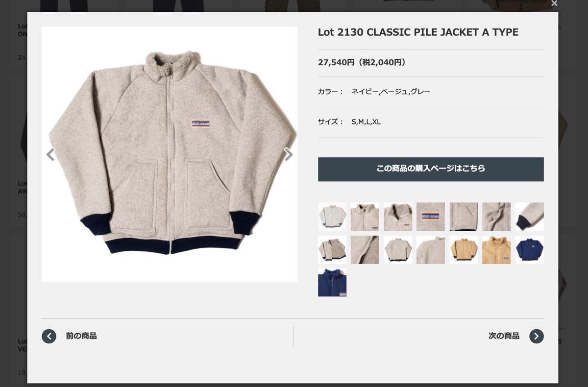Select the navy cuff detail thumbnail
The width and height of the screenshot is (588, 387).
(x=530, y=217)
